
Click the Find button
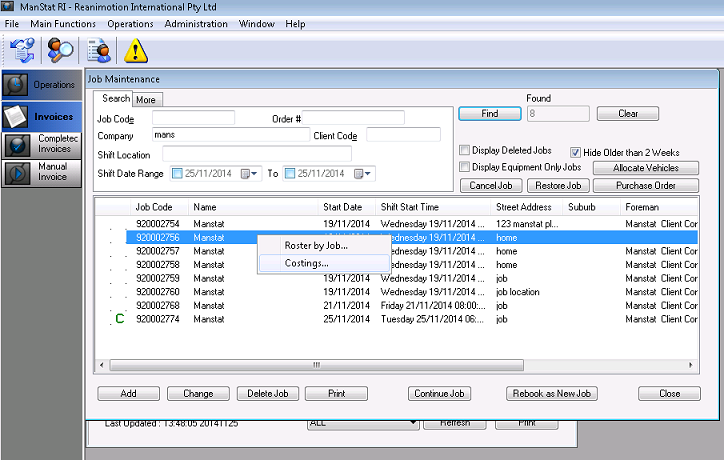click(490, 114)
